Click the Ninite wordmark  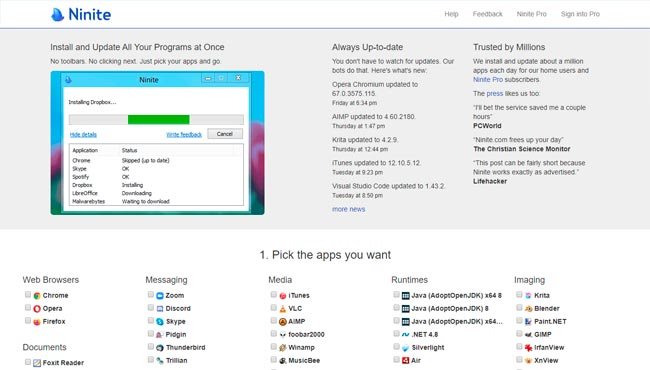(x=90, y=15)
